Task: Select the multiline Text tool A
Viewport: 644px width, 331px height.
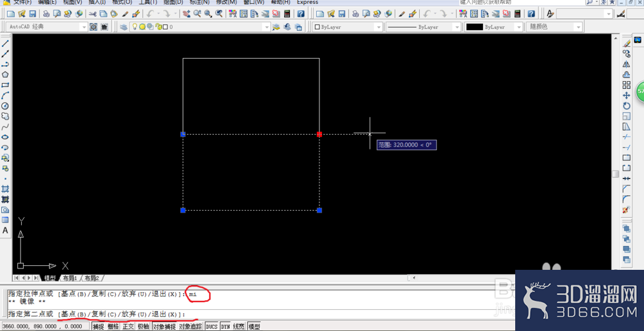Action: pos(5,231)
